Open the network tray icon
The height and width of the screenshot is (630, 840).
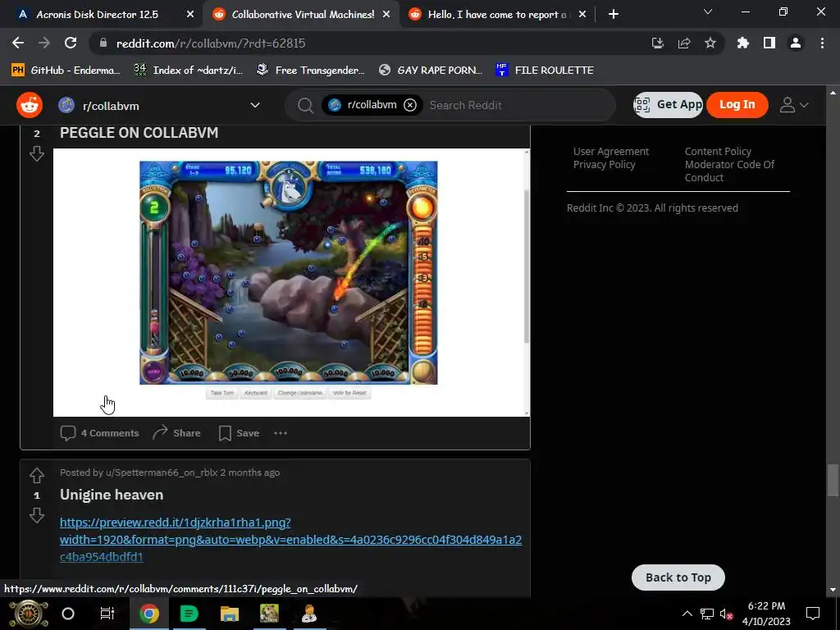(707, 614)
